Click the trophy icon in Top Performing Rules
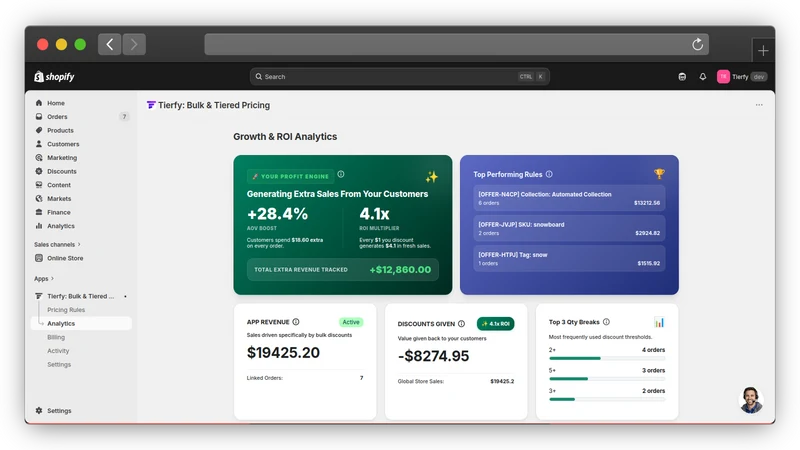Image resolution: width=800 pixels, height=450 pixels. tap(659, 174)
